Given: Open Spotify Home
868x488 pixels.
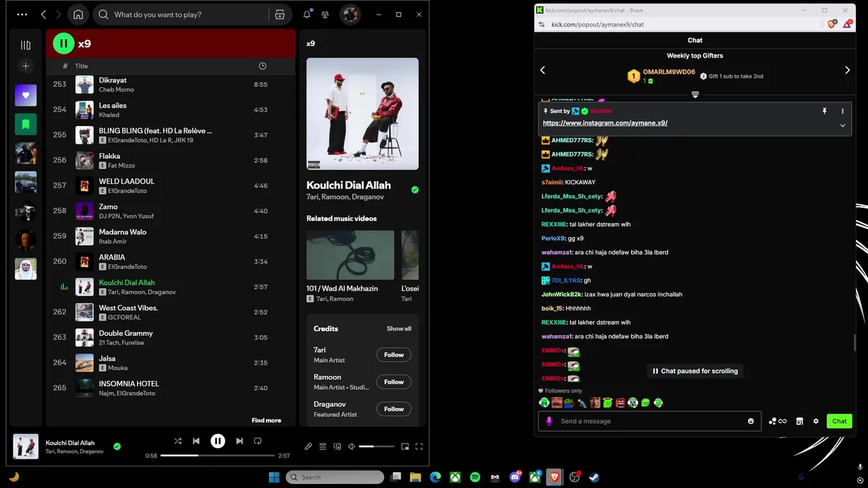Looking at the screenshot, I should pyautogui.click(x=78, y=14).
